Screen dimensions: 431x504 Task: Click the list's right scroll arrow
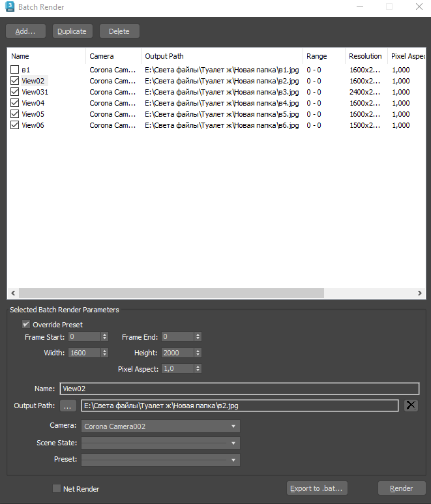click(x=420, y=293)
